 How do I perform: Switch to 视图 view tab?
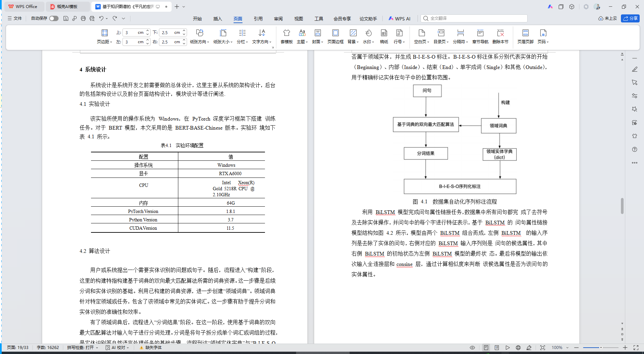tap(298, 19)
